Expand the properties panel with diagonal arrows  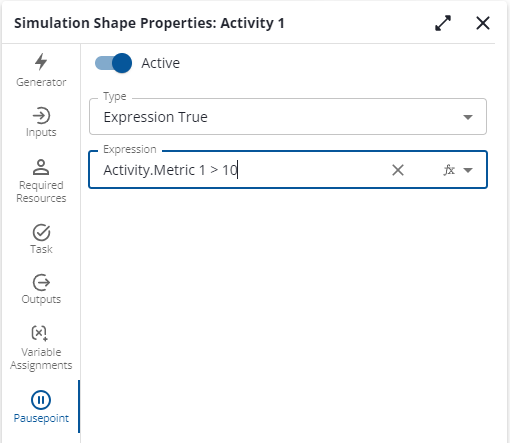tap(443, 23)
